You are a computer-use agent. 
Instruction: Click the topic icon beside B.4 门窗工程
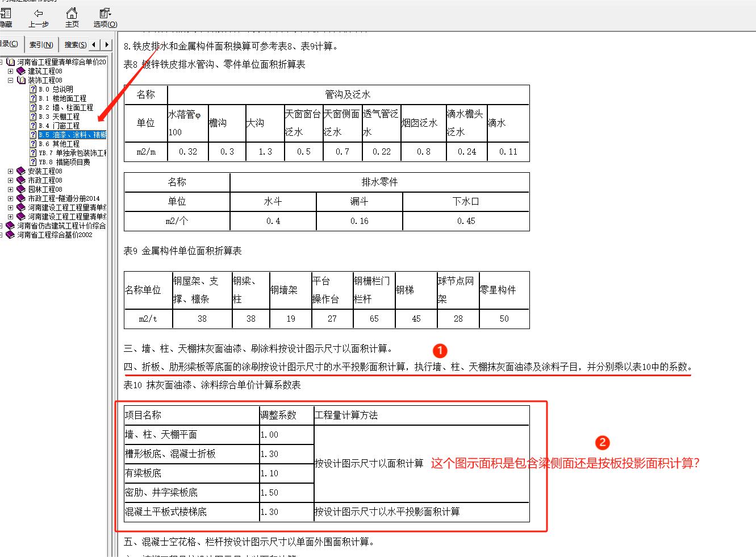pos(32,126)
